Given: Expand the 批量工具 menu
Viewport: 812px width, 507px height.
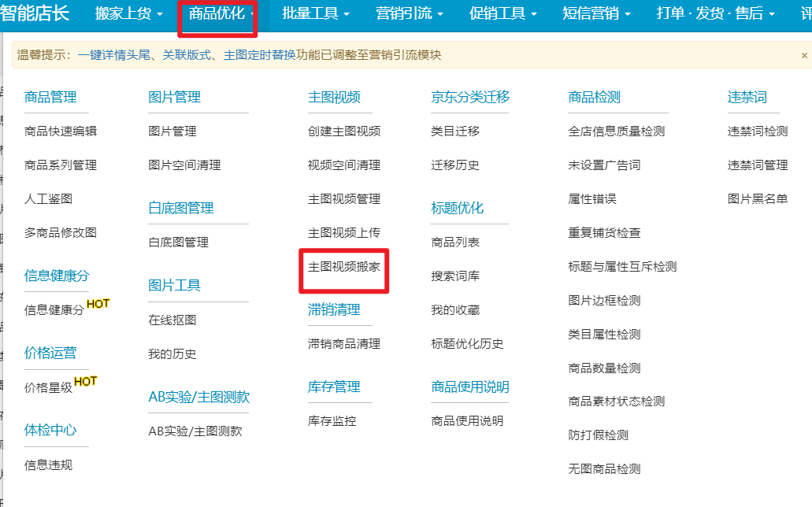Looking at the screenshot, I should click(x=315, y=13).
